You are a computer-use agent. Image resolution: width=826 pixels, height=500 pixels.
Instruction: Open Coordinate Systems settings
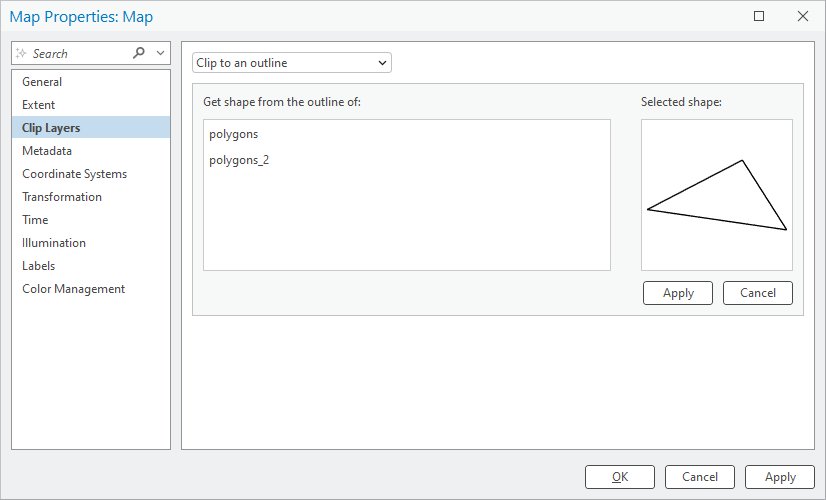(x=74, y=174)
